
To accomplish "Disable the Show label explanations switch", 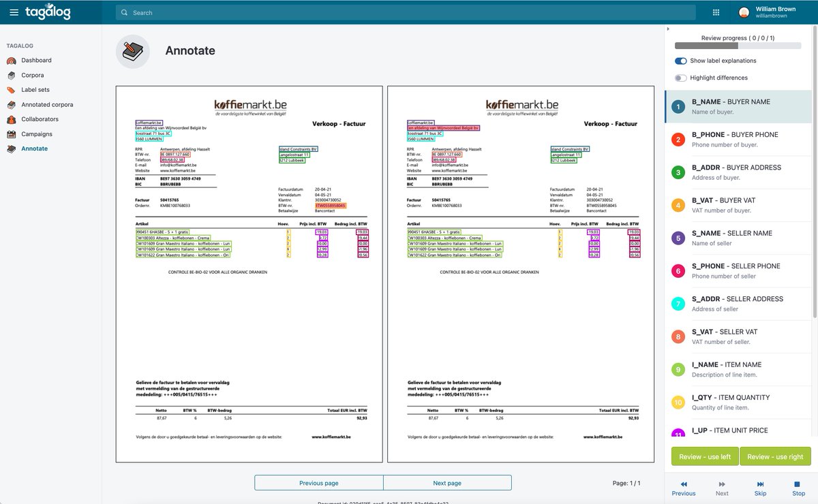I will click(680, 61).
